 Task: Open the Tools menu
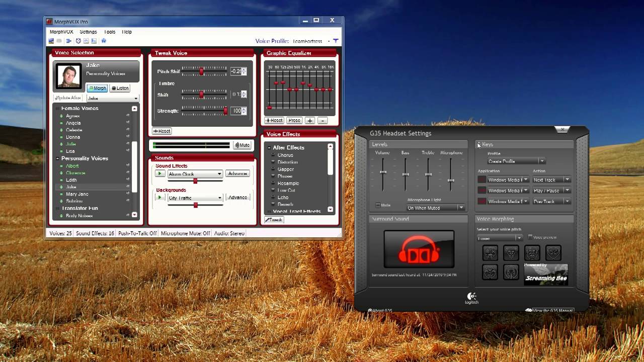109,32
